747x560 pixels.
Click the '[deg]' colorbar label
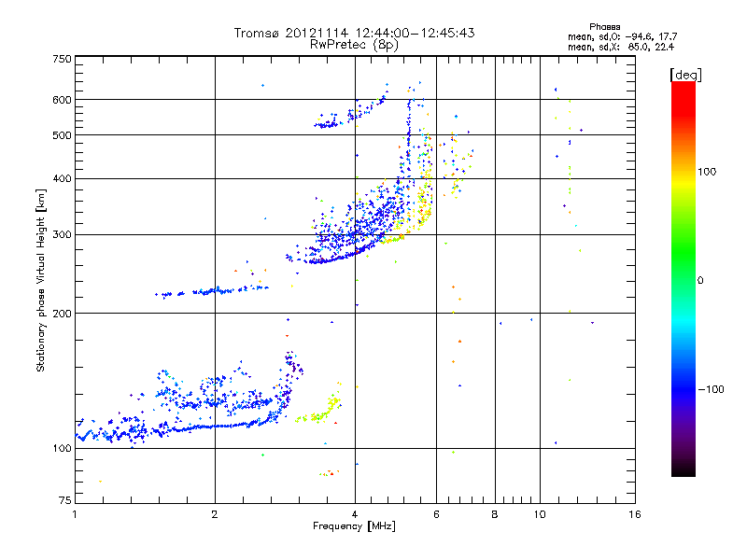[x=685, y=75]
